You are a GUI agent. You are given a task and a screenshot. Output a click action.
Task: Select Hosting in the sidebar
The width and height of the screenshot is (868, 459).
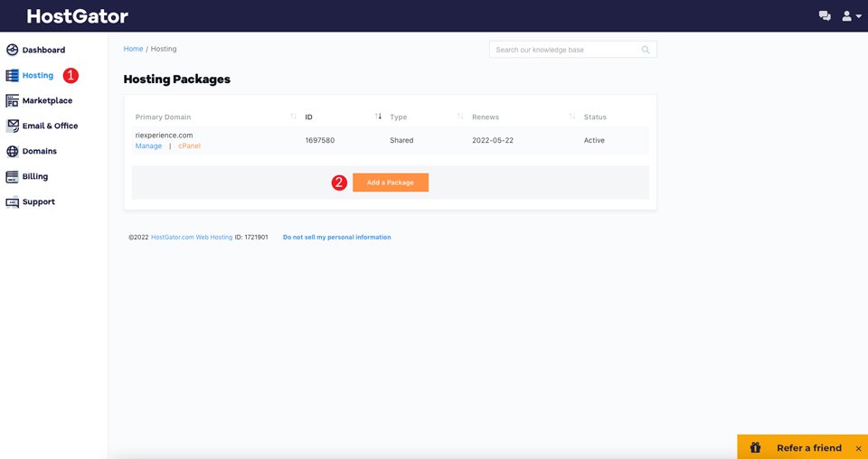[x=38, y=75]
